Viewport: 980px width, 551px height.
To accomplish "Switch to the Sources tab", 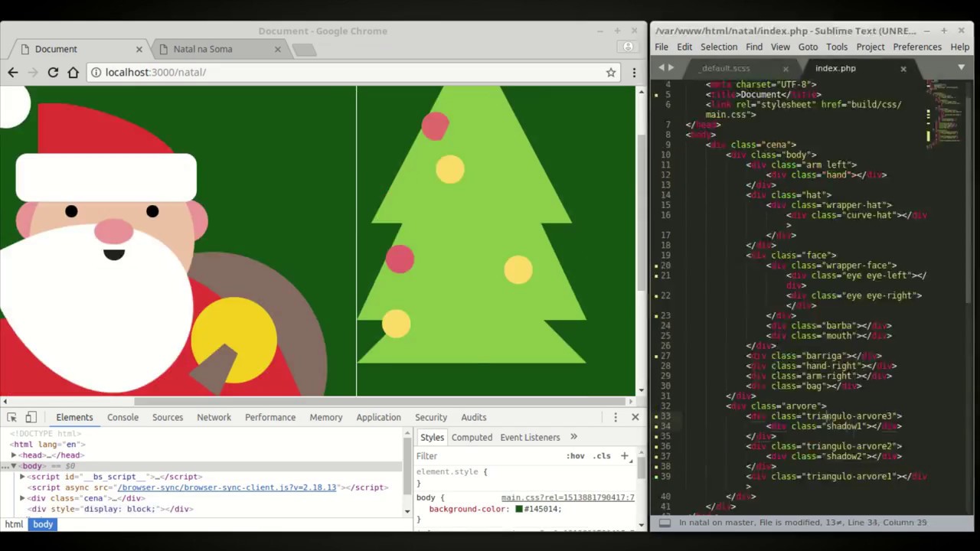I will click(168, 417).
